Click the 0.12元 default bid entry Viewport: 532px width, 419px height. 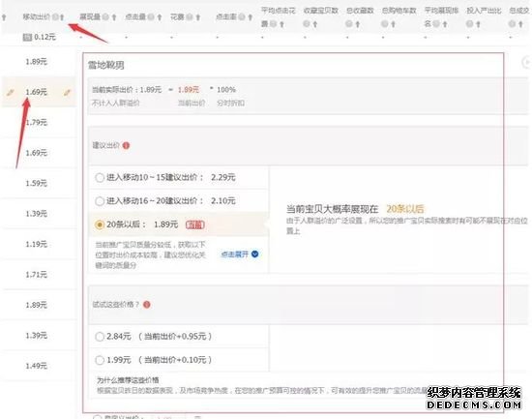click(x=40, y=37)
